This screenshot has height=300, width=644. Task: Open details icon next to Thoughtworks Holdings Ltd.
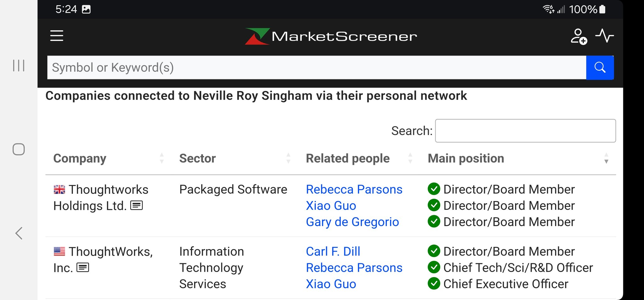point(136,205)
